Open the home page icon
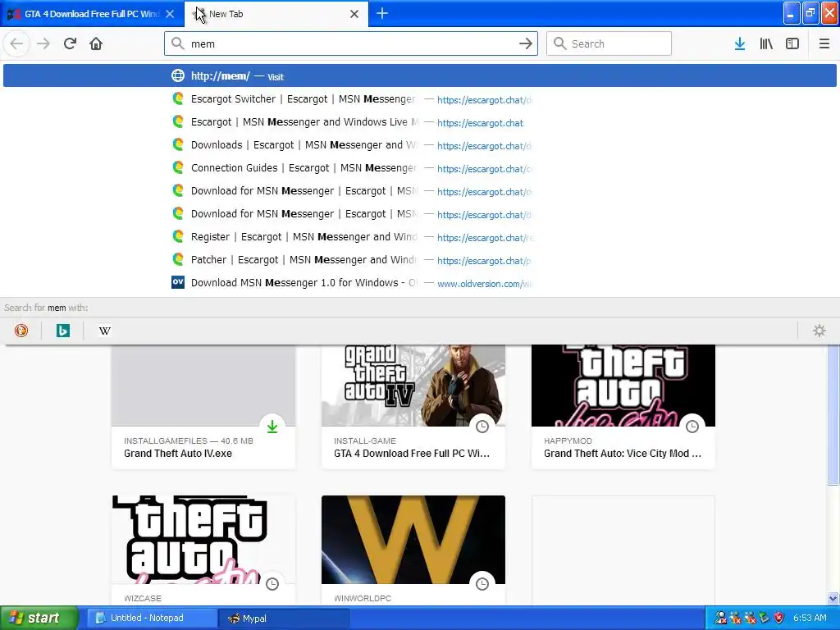The image size is (840, 630). (x=96, y=43)
